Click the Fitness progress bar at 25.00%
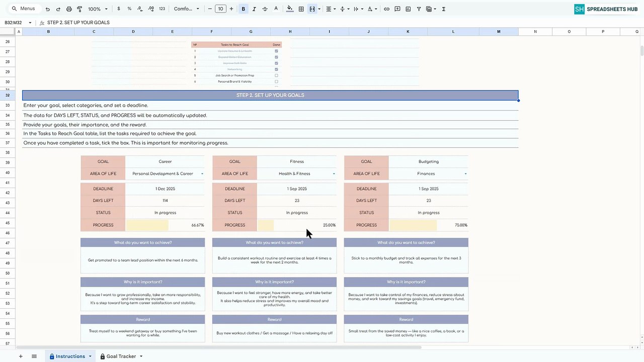The height and width of the screenshot is (362, 644). pyautogui.click(x=297, y=225)
